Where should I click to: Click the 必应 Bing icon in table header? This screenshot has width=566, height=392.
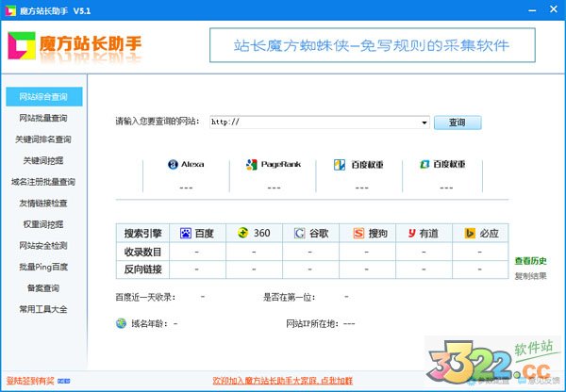pyautogui.click(x=470, y=234)
